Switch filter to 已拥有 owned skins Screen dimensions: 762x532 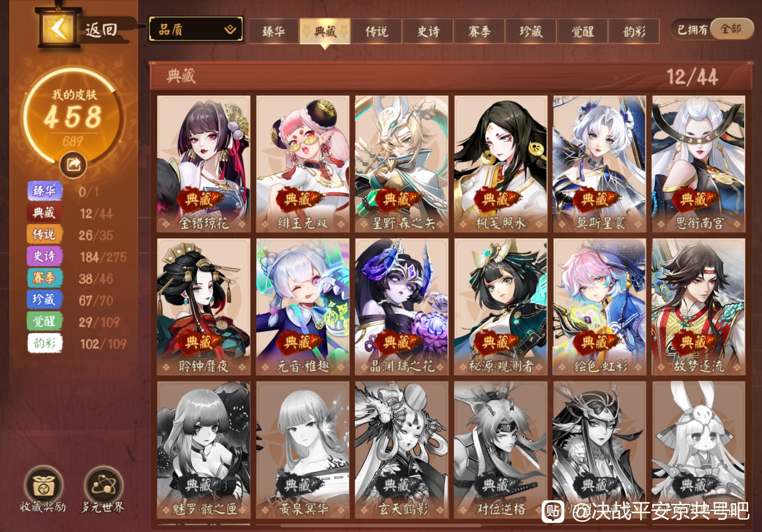click(692, 30)
